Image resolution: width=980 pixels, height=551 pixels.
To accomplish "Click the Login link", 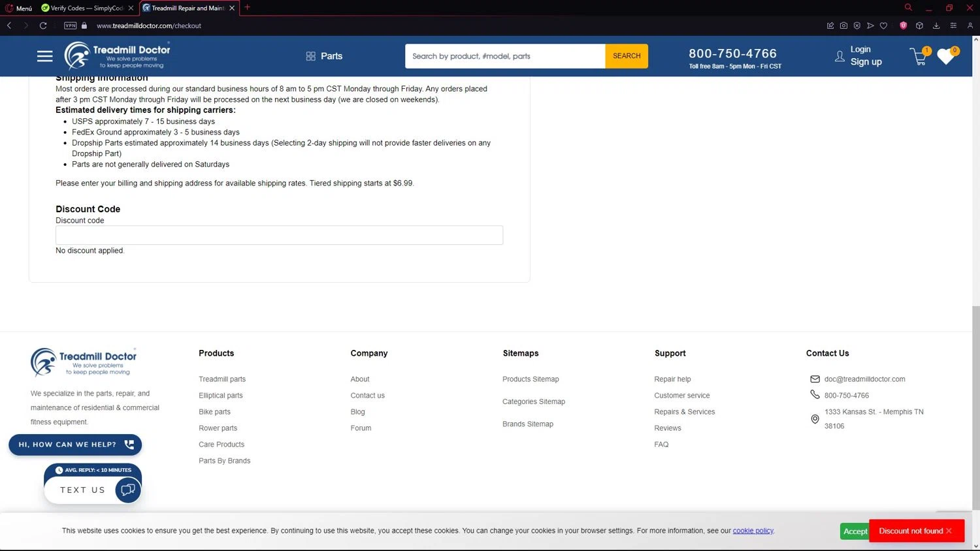I will tap(860, 49).
